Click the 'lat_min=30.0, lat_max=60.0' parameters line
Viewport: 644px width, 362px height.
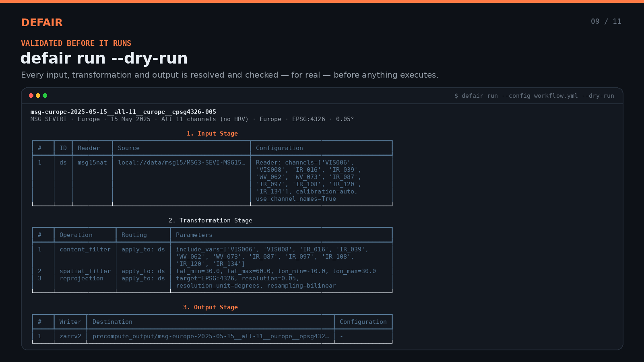pyautogui.click(x=276, y=271)
